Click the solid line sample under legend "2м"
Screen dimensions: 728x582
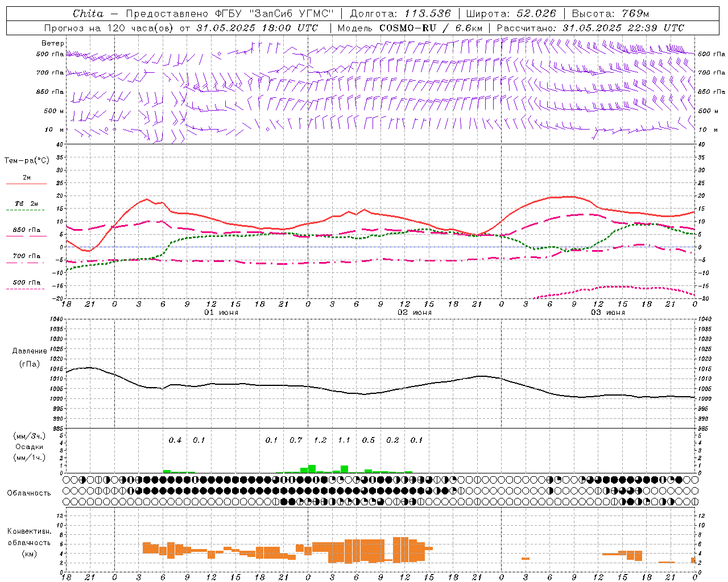click(27, 184)
